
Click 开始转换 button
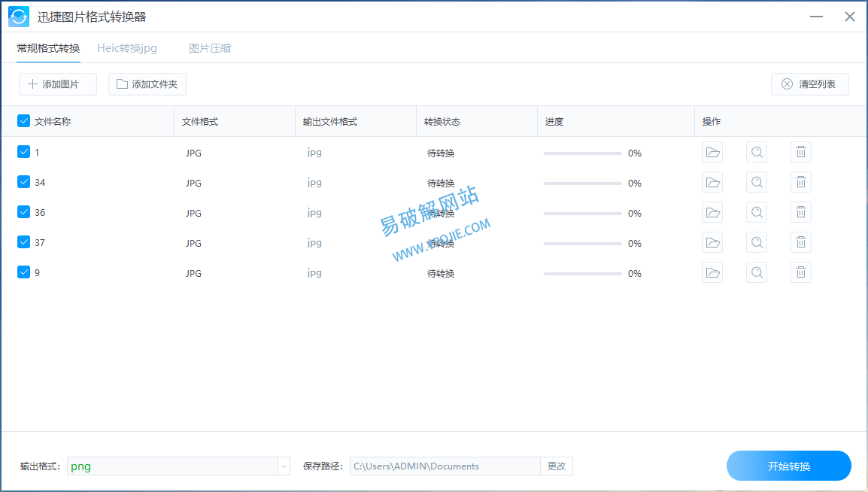(789, 466)
